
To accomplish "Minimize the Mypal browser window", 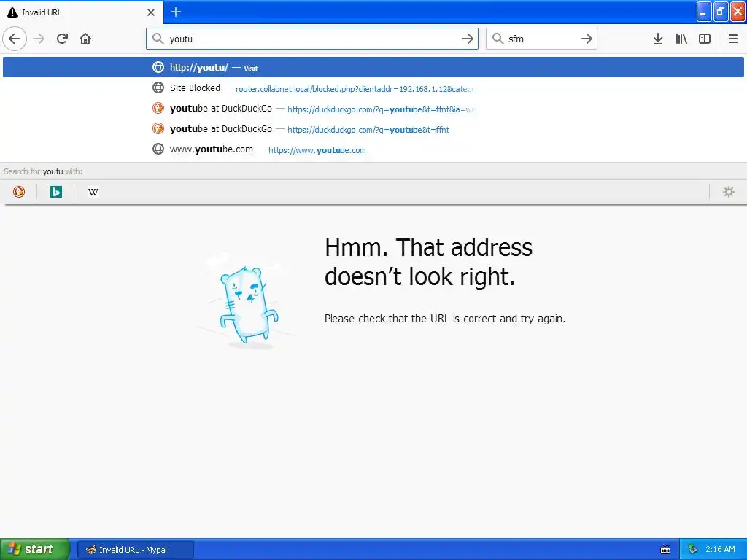I will pyautogui.click(x=704, y=12).
